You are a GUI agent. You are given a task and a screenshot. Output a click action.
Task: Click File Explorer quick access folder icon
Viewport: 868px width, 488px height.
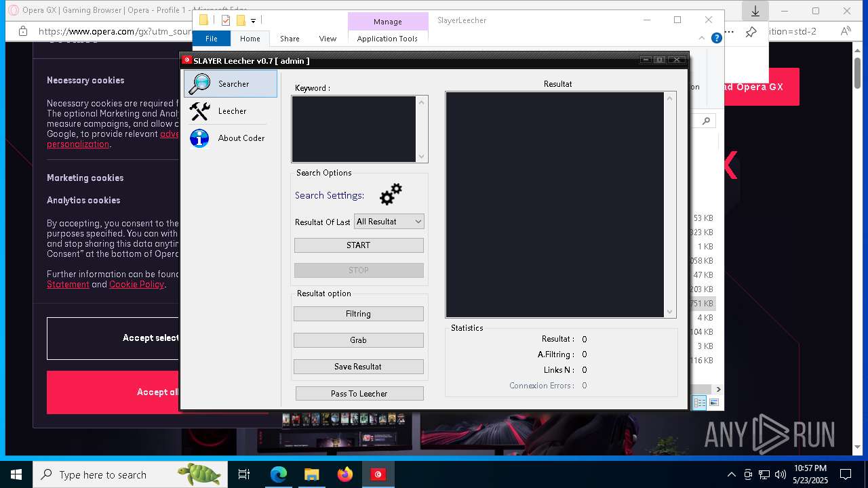coord(203,20)
